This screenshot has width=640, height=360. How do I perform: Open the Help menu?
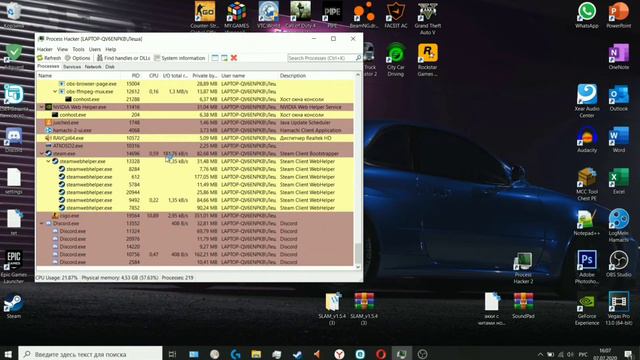pos(111,49)
